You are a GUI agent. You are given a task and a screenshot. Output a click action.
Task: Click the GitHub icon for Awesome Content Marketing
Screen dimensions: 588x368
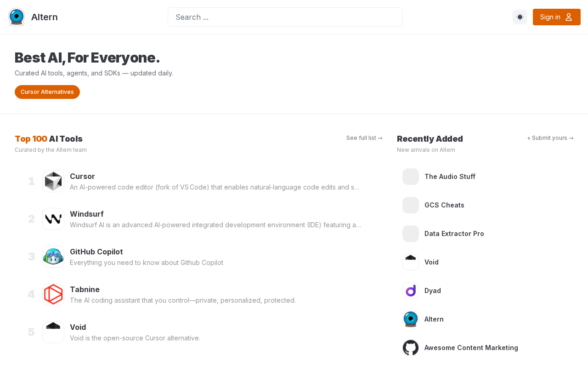point(411,348)
